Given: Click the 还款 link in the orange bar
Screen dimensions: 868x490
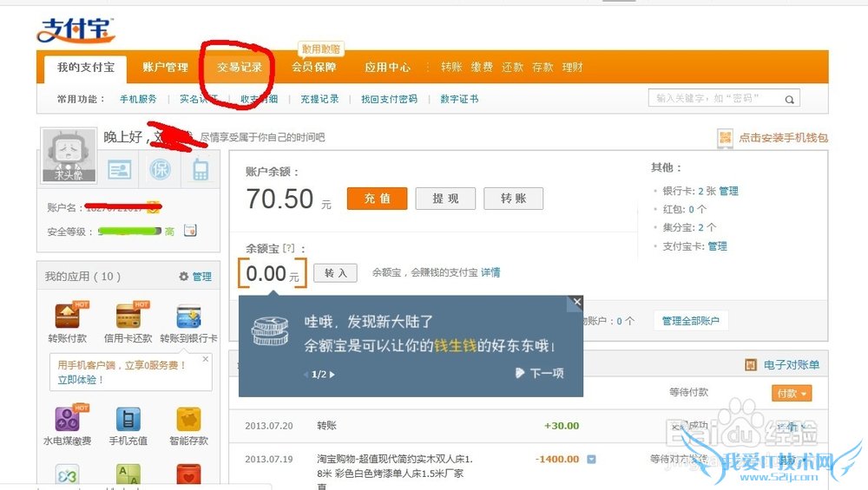Looking at the screenshot, I should click(x=512, y=68).
